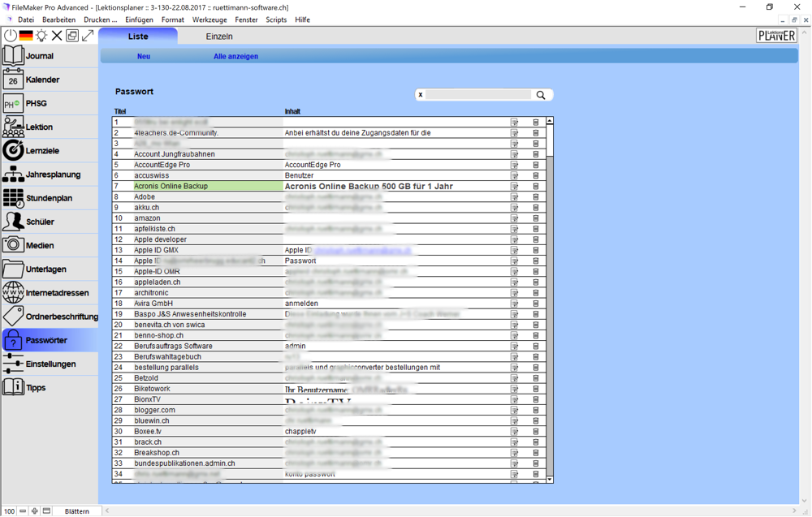Switch to the Liste tab
This screenshot has width=812, height=517.
click(x=138, y=37)
